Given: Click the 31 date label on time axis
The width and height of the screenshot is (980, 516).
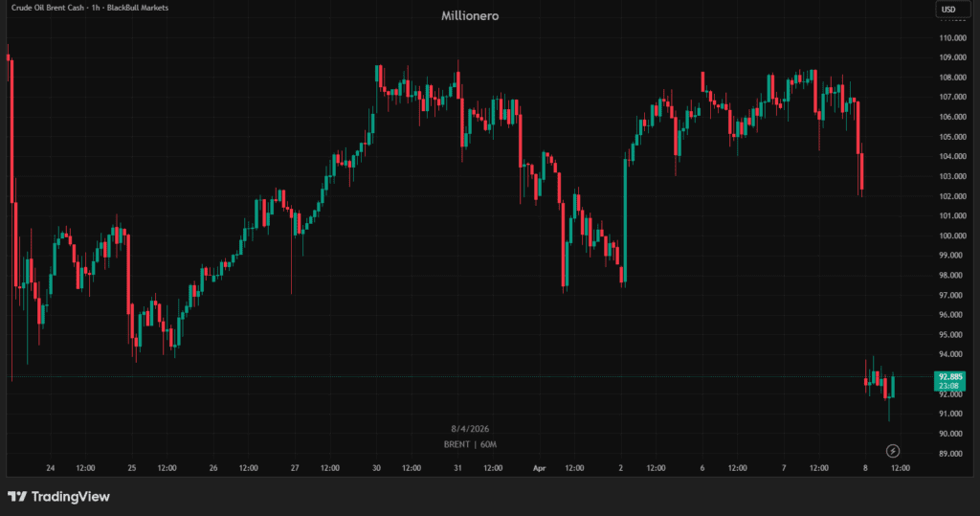Looking at the screenshot, I should click(458, 469).
